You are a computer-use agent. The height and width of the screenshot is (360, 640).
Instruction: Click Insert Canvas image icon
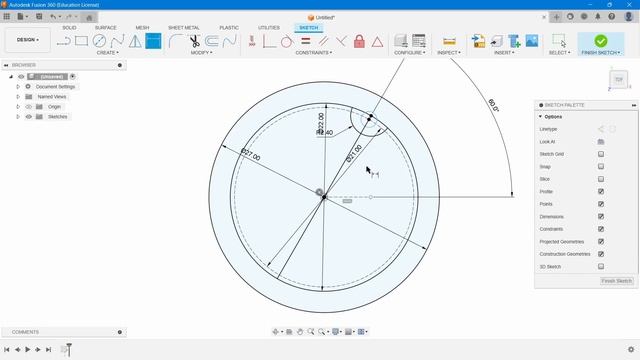pyautogui.click(x=532, y=41)
